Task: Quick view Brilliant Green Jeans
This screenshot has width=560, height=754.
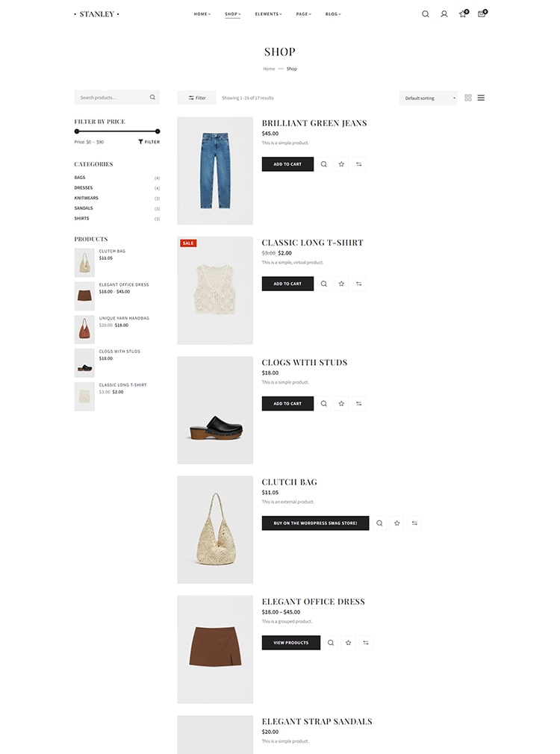Action: 324,164
